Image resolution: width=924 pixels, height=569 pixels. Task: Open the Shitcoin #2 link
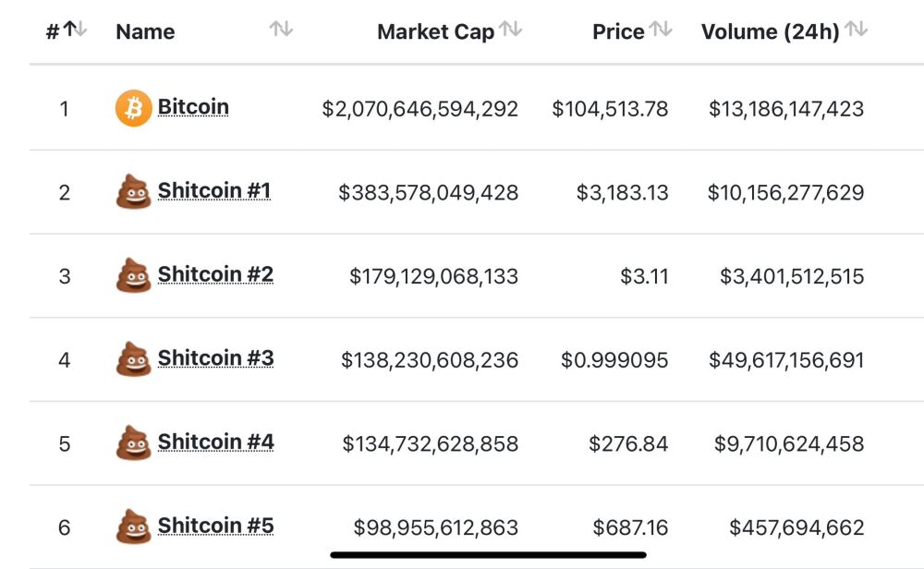(x=215, y=274)
